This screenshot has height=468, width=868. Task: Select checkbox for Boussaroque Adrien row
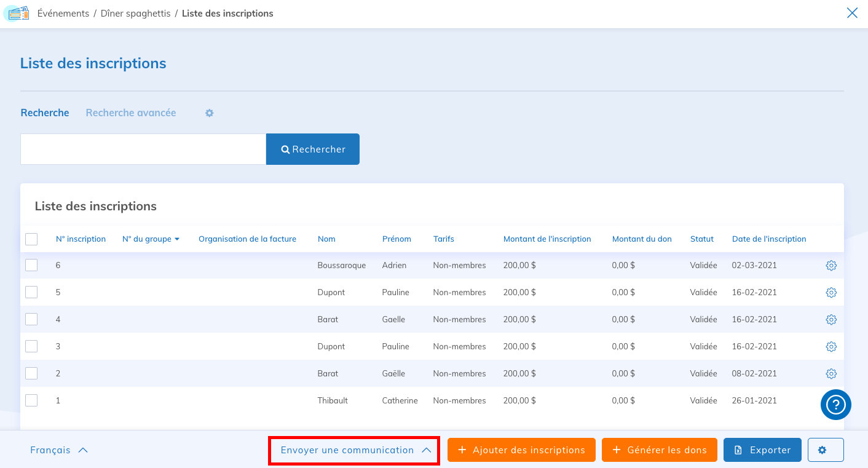(31, 265)
